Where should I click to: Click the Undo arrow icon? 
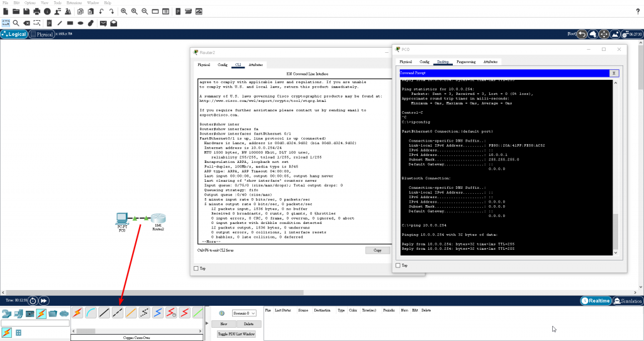point(101,11)
